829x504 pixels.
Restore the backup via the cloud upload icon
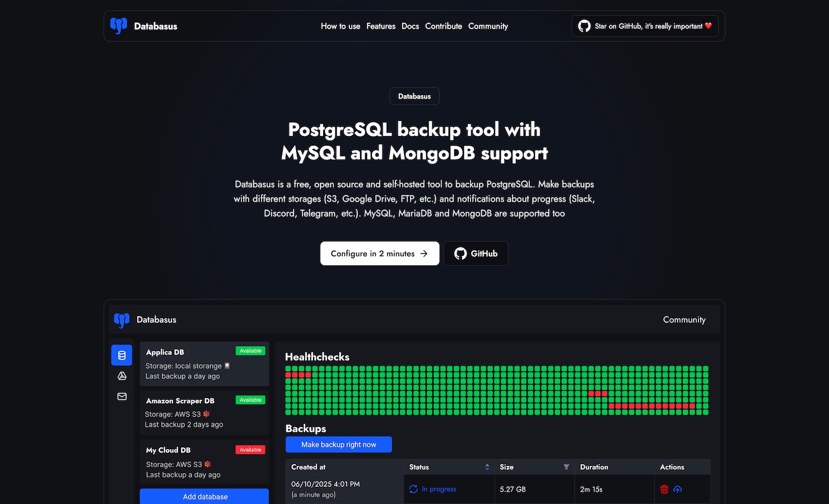click(677, 489)
